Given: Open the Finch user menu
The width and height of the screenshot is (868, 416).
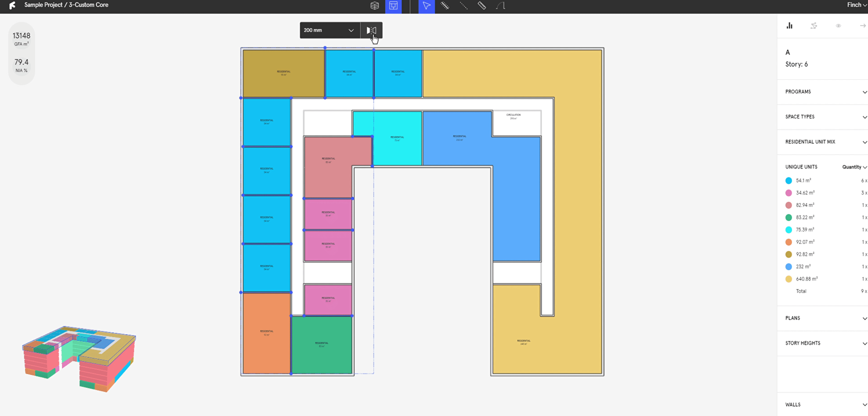Looking at the screenshot, I should (856, 5).
